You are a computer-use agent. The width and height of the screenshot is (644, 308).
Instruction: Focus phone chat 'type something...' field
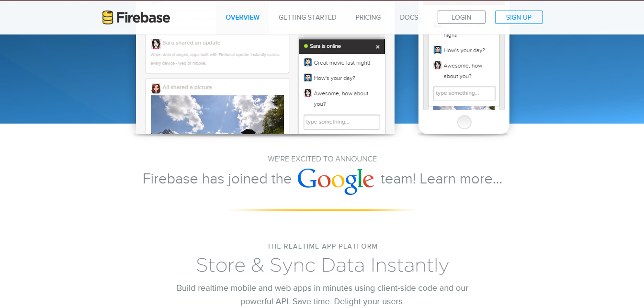point(464,93)
